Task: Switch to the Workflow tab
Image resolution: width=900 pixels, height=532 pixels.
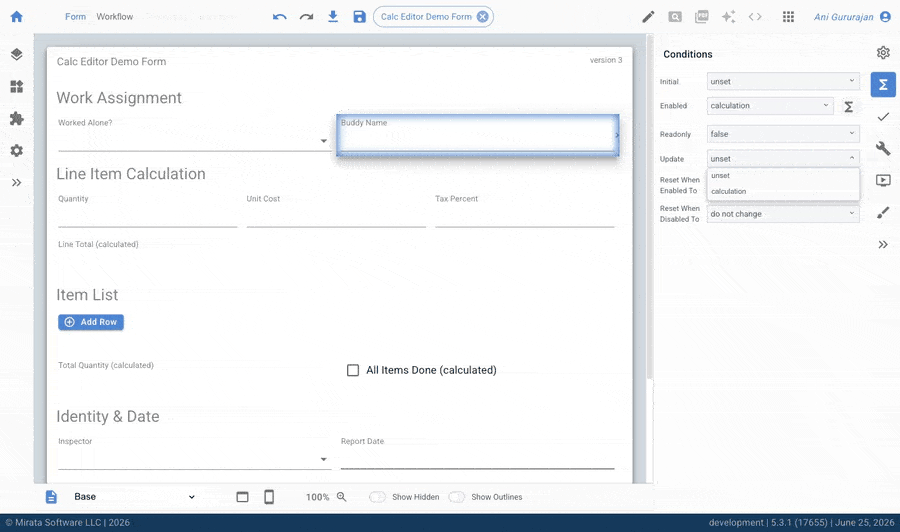Action: click(115, 17)
